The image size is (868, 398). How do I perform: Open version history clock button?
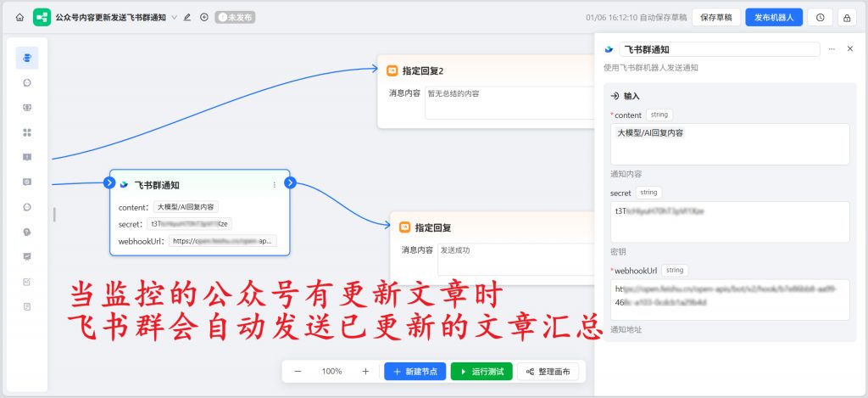pyautogui.click(x=821, y=17)
